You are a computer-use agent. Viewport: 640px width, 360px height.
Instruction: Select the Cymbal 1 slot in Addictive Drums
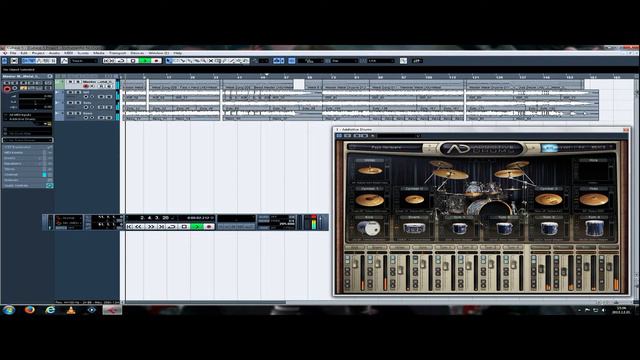(x=369, y=199)
